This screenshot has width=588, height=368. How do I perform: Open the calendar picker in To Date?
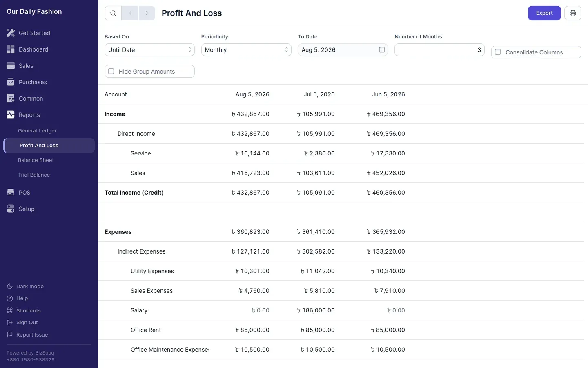(x=382, y=49)
